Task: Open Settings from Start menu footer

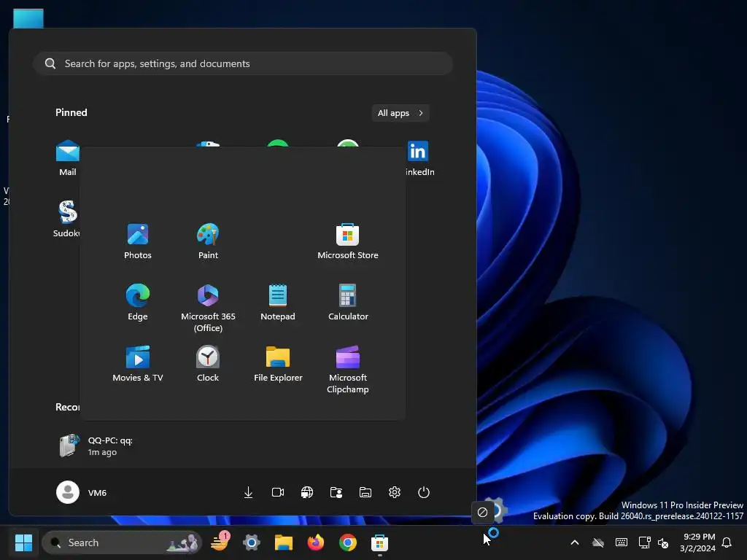Action: pyautogui.click(x=395, y=492)
